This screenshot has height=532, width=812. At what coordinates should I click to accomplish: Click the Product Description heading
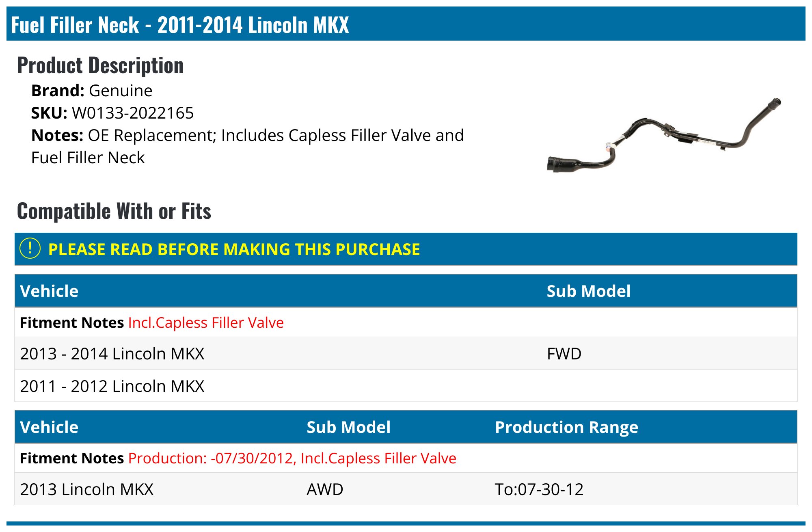click(100, 65)
